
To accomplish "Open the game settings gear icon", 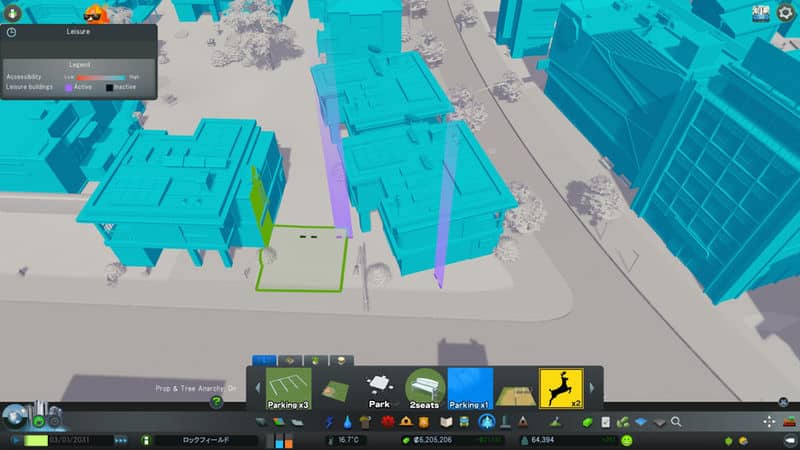I will pyautogui.click(x=785, y=12).
